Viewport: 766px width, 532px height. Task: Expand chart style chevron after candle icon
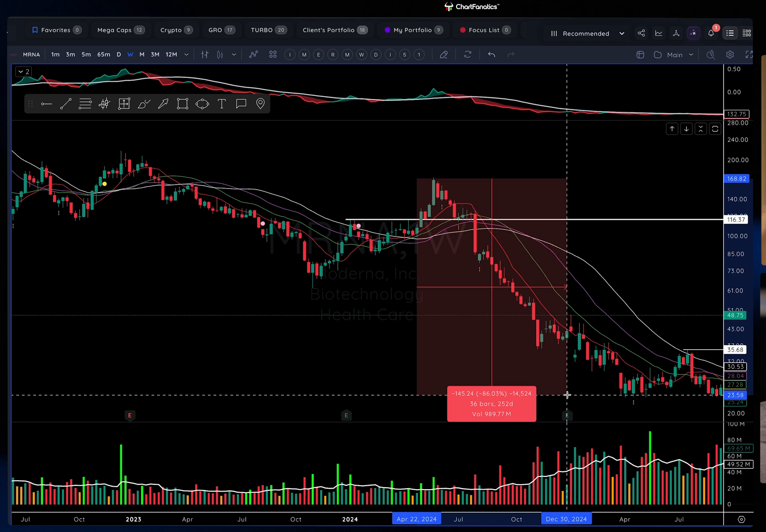point(233,55)
